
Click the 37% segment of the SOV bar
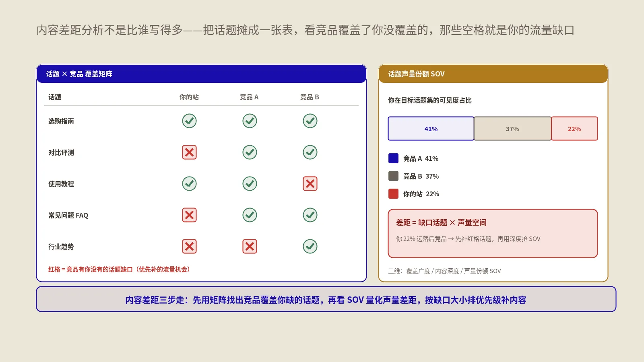[x=512, y=129]
